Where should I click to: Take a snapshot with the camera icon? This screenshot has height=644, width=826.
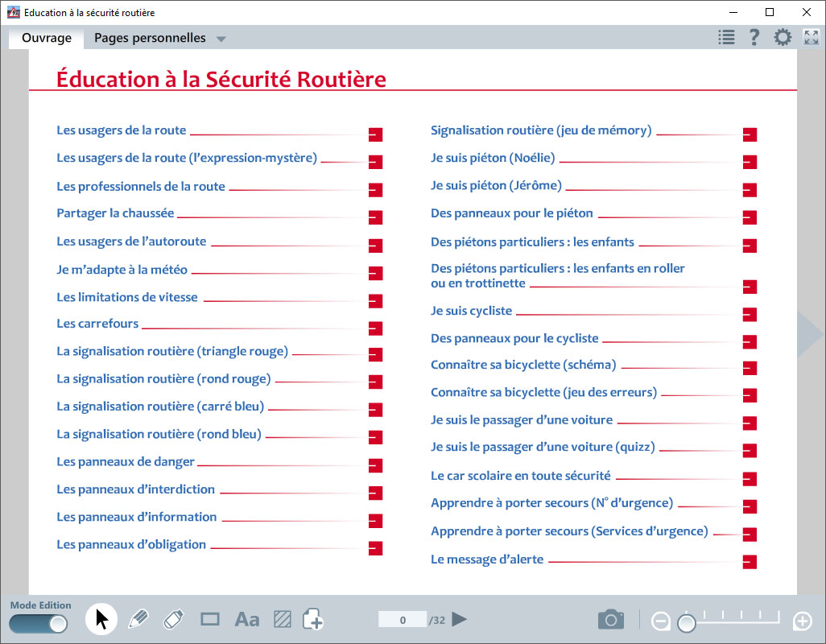[x=611, y=619]
